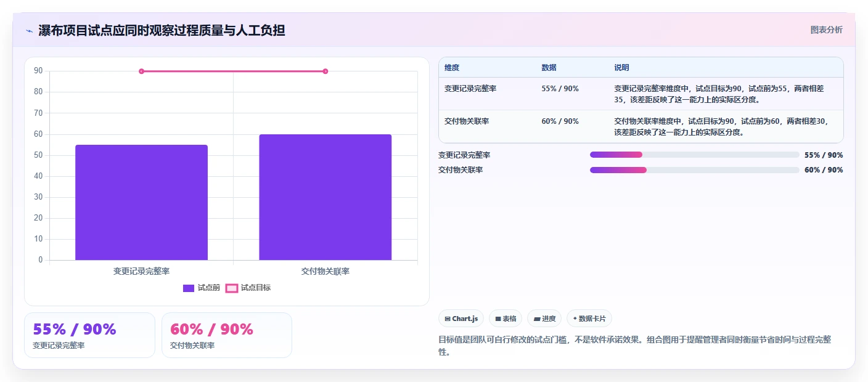Viewport: 868px width, 382px height.
Task: Click the 进度 tag chip
Action: (544, 319)
